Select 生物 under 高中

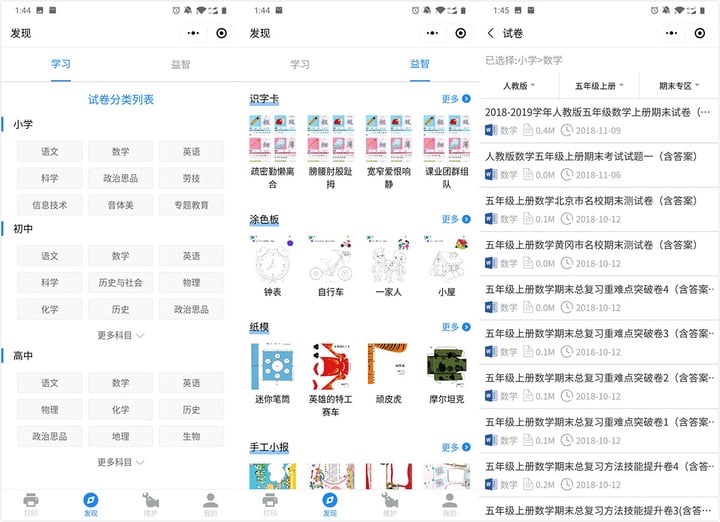point(191,437)
